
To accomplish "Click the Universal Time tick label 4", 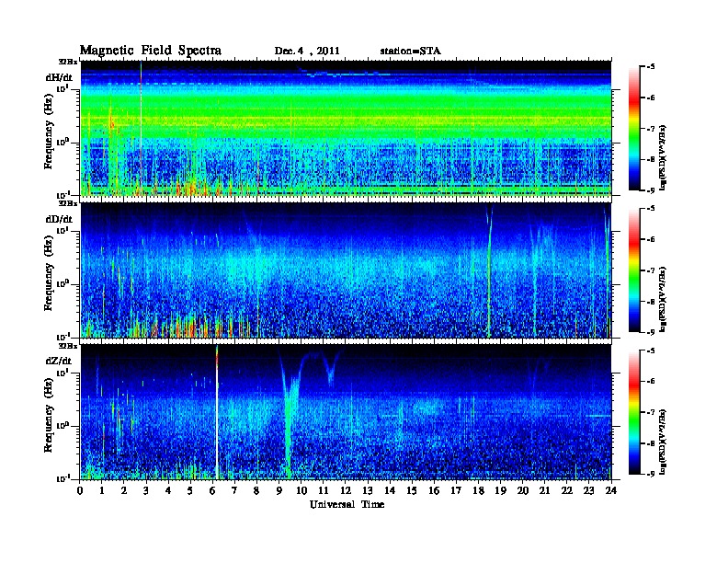I will pos(168,490).
